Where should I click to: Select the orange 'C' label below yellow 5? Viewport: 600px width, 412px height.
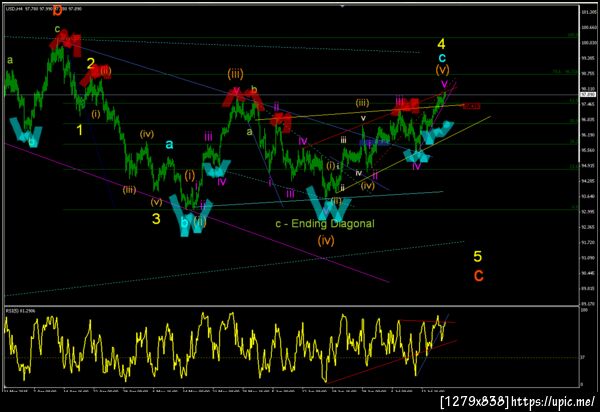(x=478, y=276)
